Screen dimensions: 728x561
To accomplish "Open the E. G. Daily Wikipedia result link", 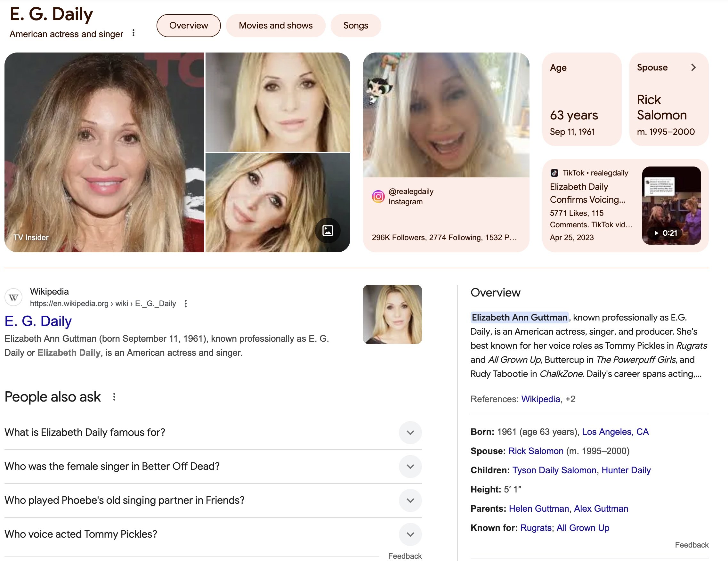I will pyautogui.click(x=38, y=321).
